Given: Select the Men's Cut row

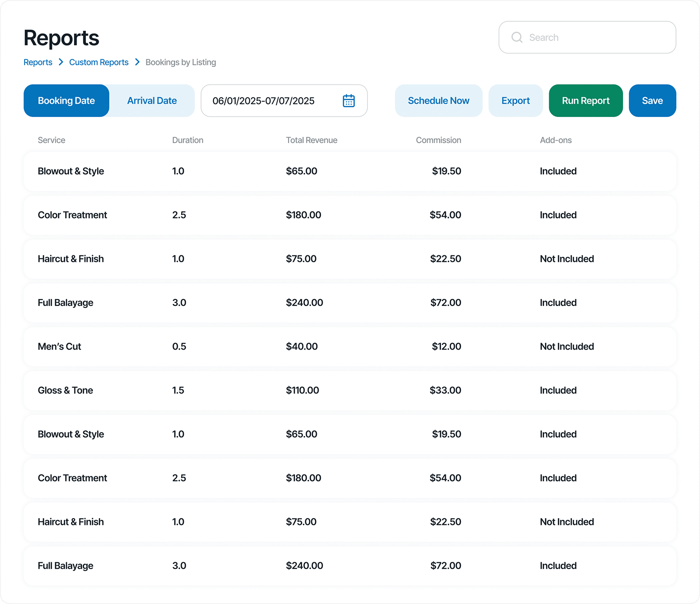Looking at the screenshot, I should (x=350, y=347).
